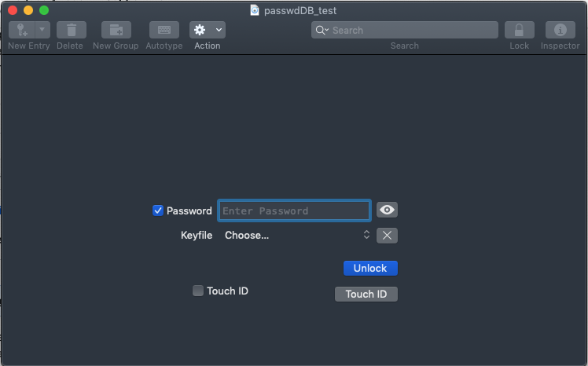This screenshot has height=366, width=588.
Task: Enable the Touch ID checkbox
Action: tap(198, 291)
